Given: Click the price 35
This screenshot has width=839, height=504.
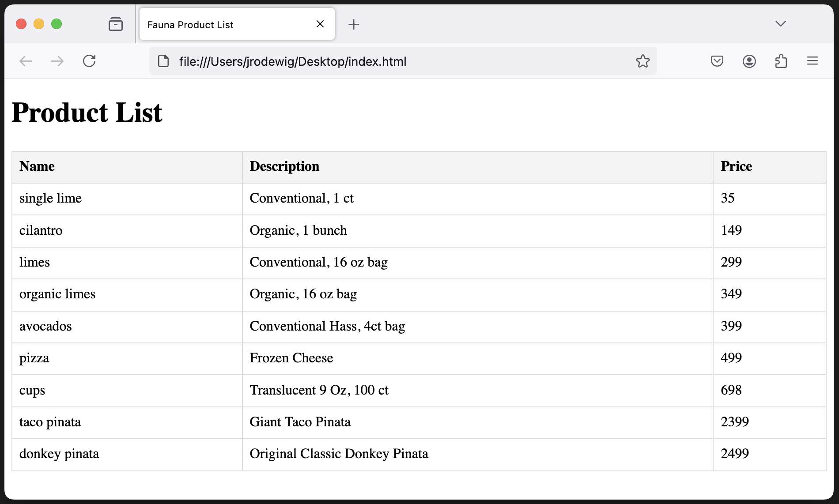Looking at the screenshot, I should click(x=727, y=198).
